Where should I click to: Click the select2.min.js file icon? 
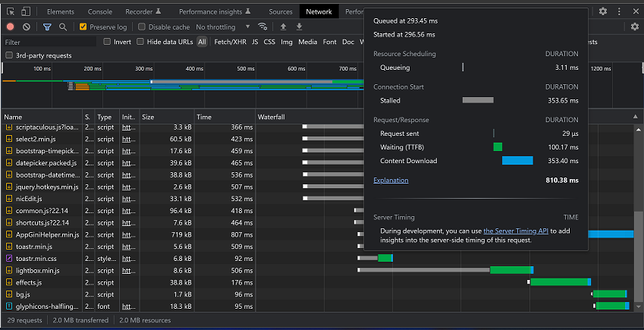pyautogui.click(x=9, y=139)
